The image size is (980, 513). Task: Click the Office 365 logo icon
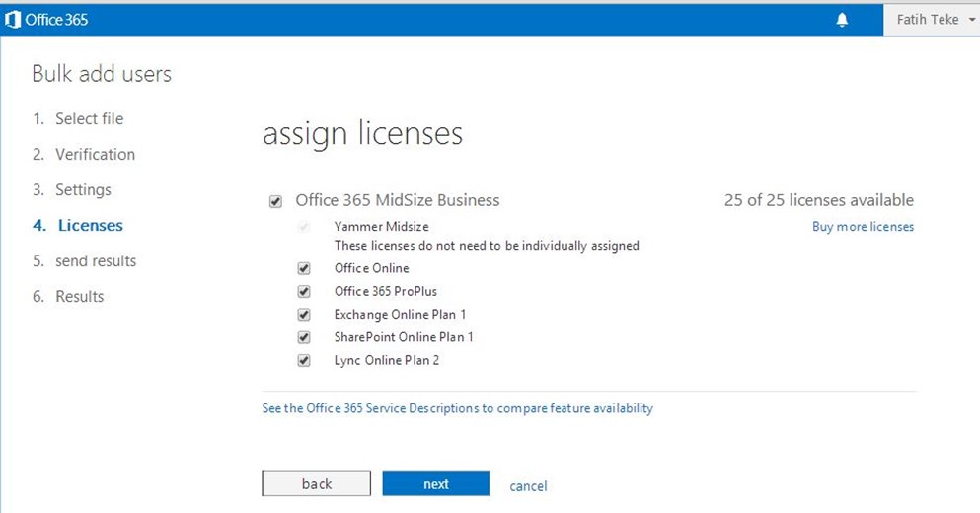click(x=13, y=20)
